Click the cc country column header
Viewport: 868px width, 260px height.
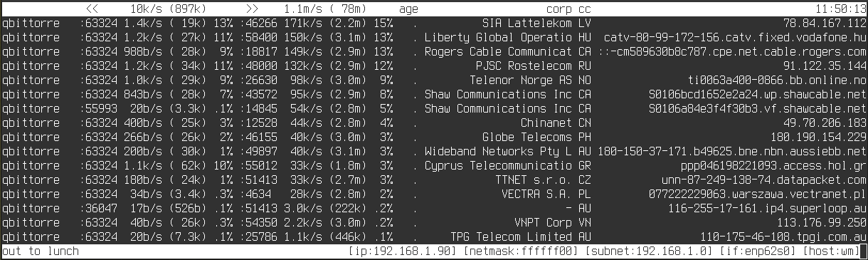click(585, 10)
